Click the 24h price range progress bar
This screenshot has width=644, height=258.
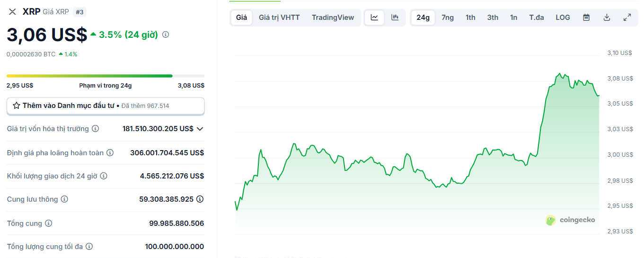[106, 76]
